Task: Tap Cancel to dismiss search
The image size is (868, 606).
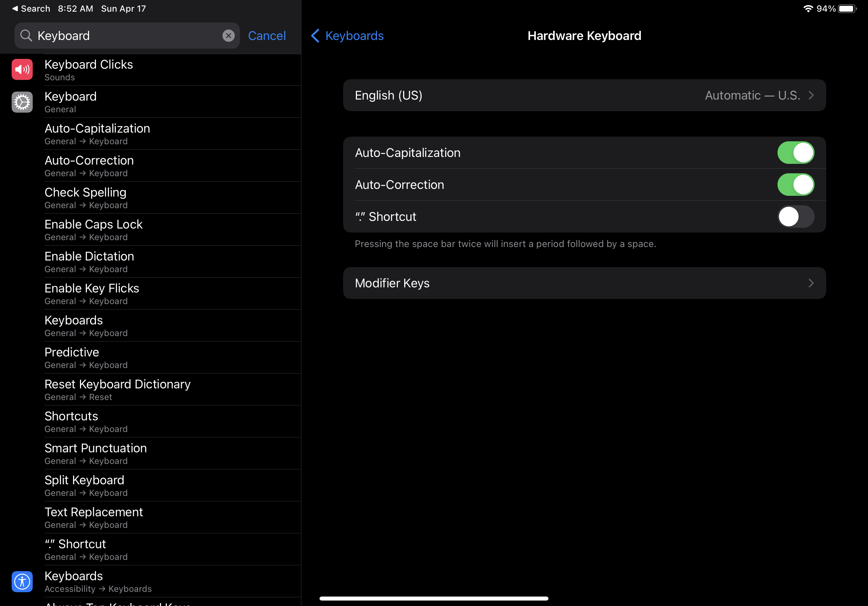Action: tap(266, 36)
